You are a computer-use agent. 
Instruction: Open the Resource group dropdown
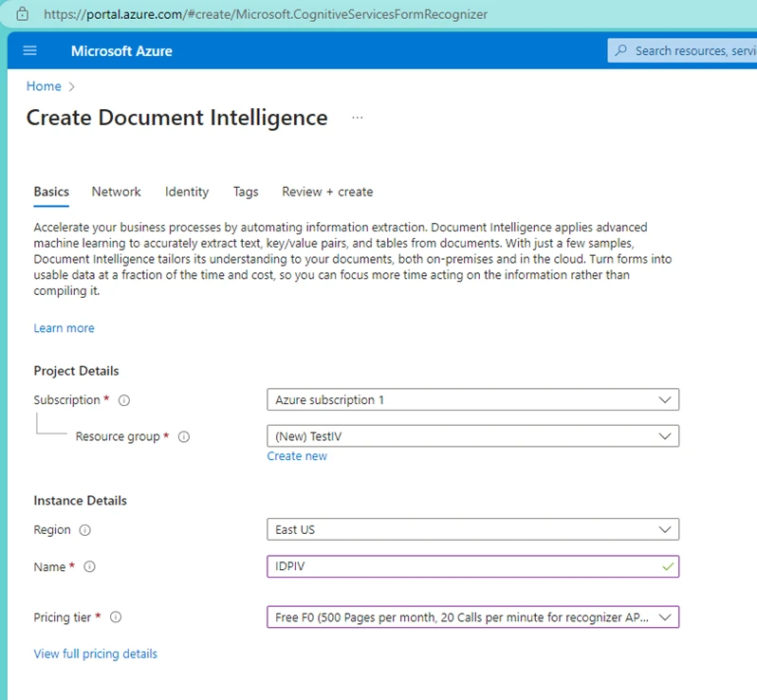click(472, 436)
